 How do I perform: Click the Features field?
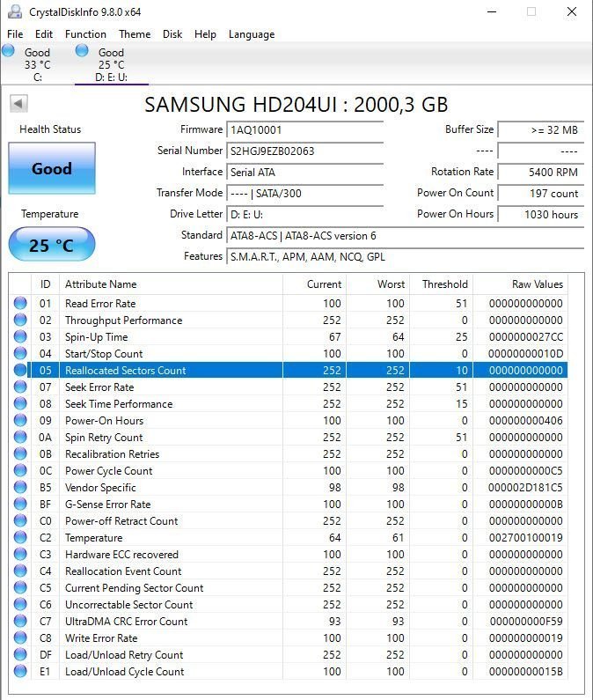pyautogui.click(x=405, y=257)
